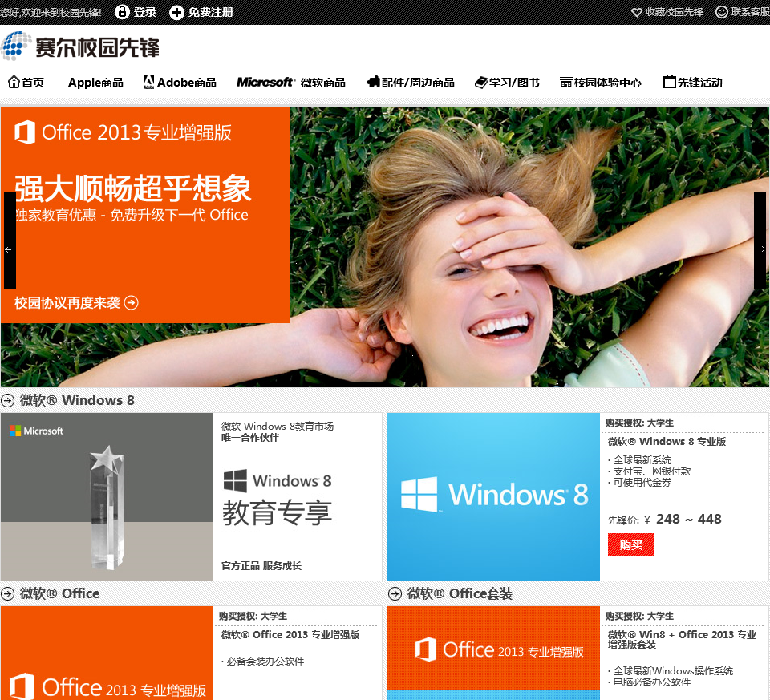Open the Apple商品 menu item
770x700 pixels.
(95, 83)
